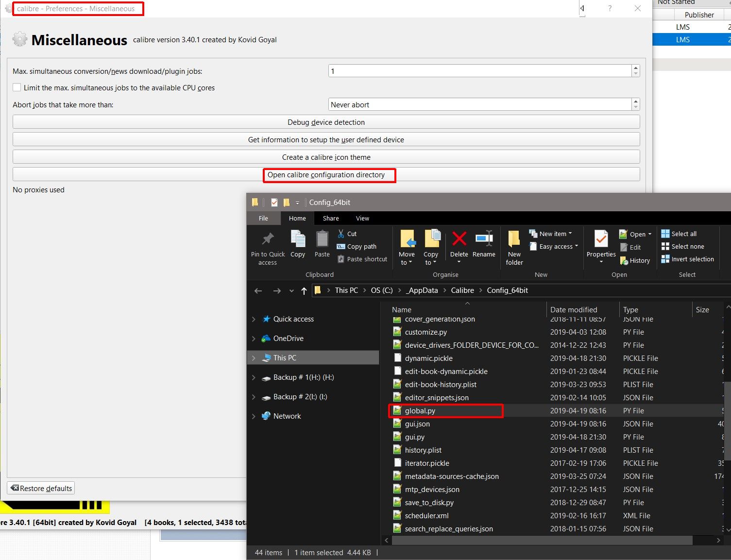Open the ribbon Open dropdown arrow
This screenshot has width=731, height=560.
(649, 234)
